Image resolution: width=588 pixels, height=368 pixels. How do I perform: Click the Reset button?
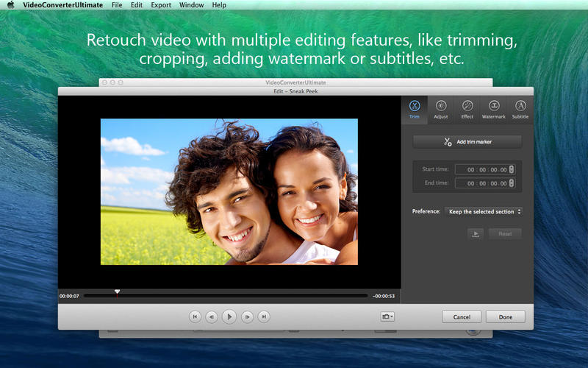point(505,233)
